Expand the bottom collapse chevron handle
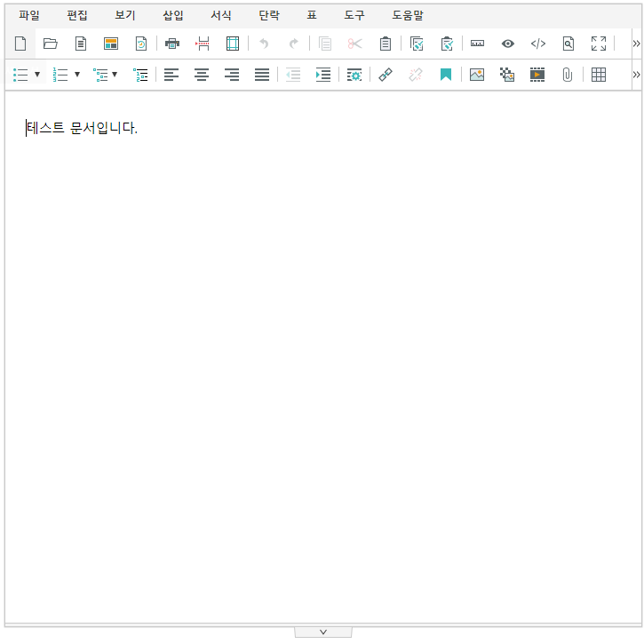 click(323, 632)
